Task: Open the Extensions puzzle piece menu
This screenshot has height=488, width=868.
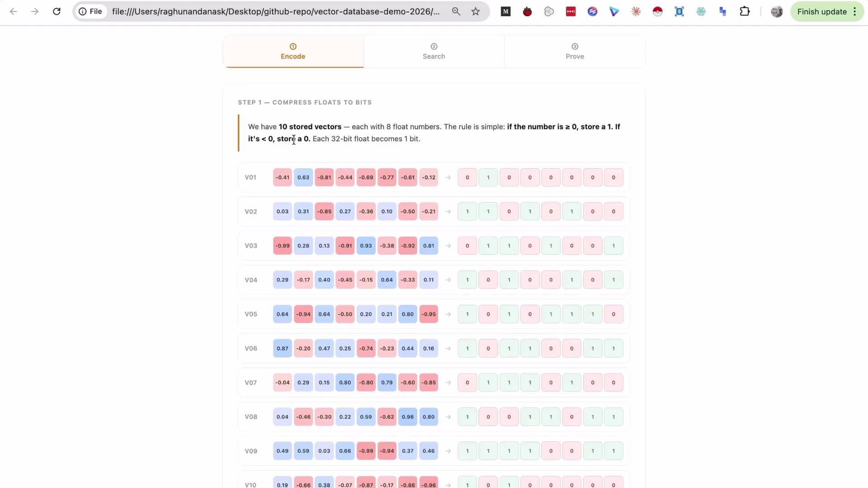Action: coord(745,12)
